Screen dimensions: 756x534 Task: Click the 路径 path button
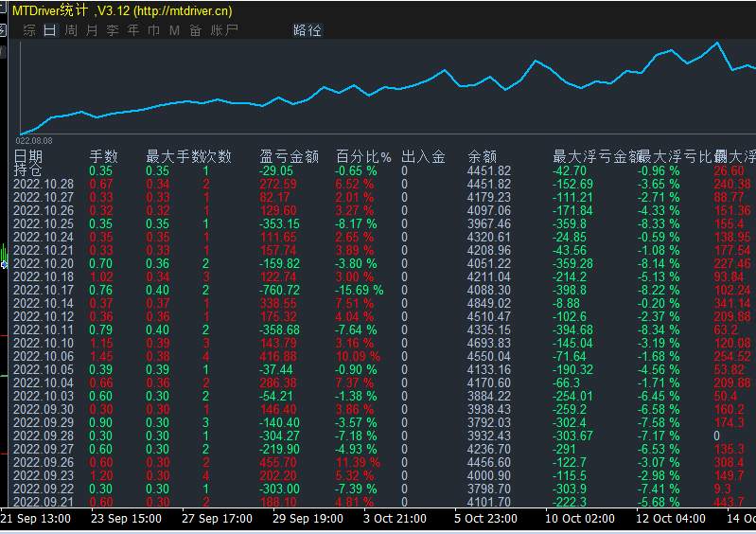pyautogui.click(x=308, y=30)
